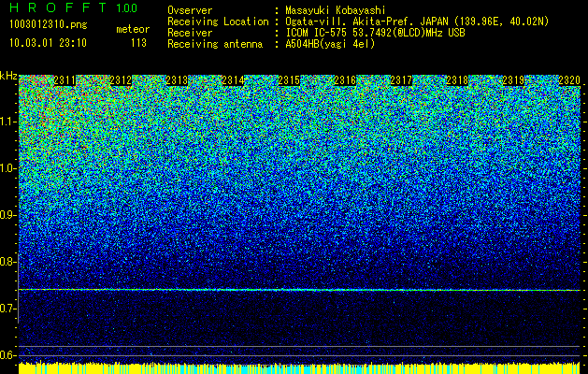The width and height of the screenshot is (588, 374).
Task: Click the timestamp 10.03.01 23:10
Action: pyautogui.click(x=48, y=43)
